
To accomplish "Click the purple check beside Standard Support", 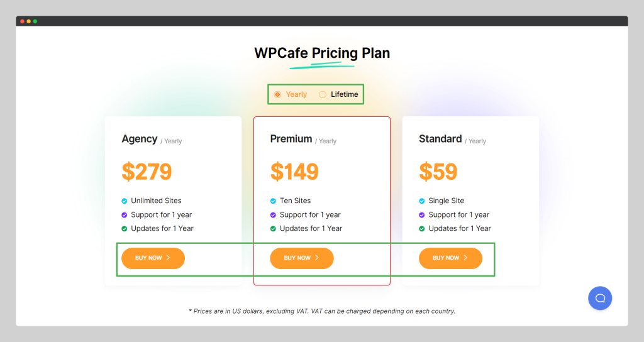I will tap(422, 215).
